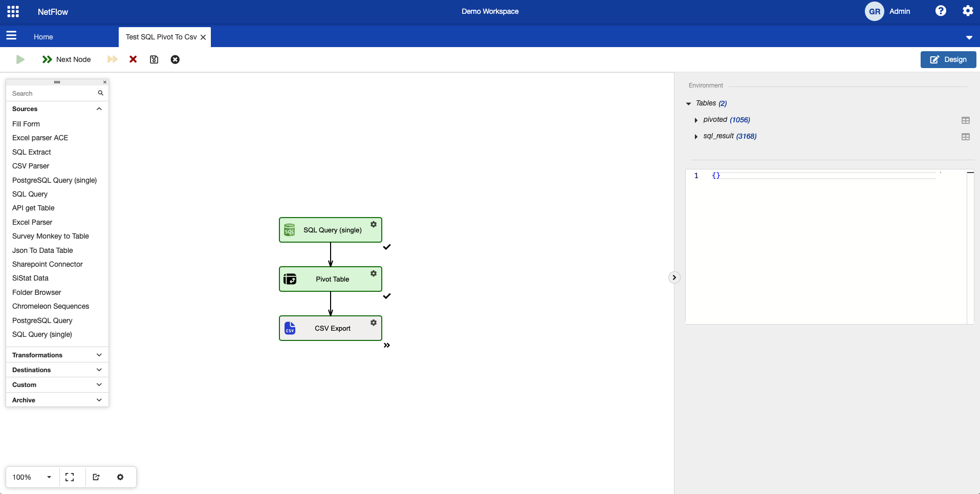Click the green Run play icon
Viewport: 980px width, 494px height.
click(x=20, y=59)
